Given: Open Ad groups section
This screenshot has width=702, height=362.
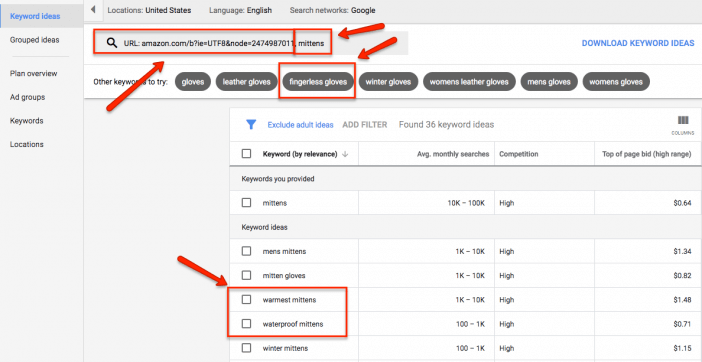Looking at the screenshot, I should pos(27,97).
